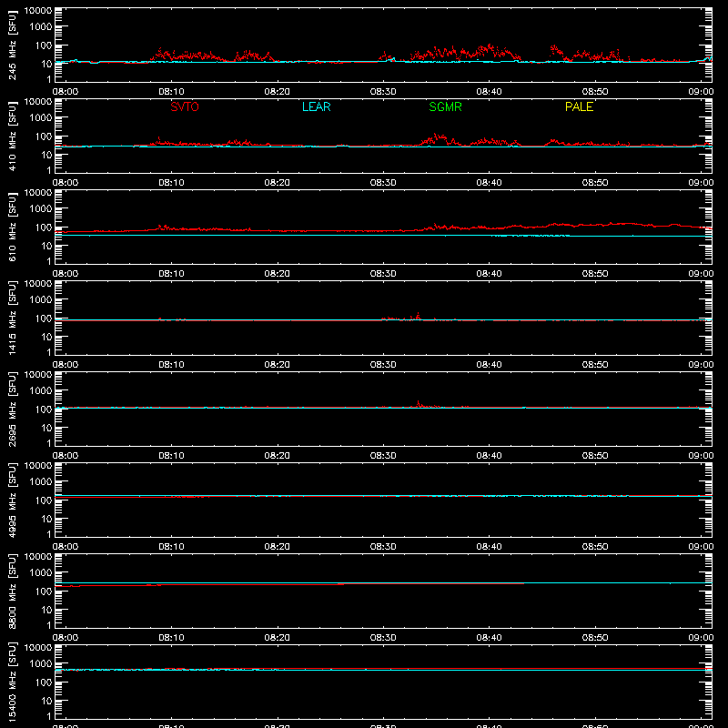The height and width of the screenshot is (728, 728).
Task: Select the '15400 MHz [SFU]' axis title
Action: (12, 682)
